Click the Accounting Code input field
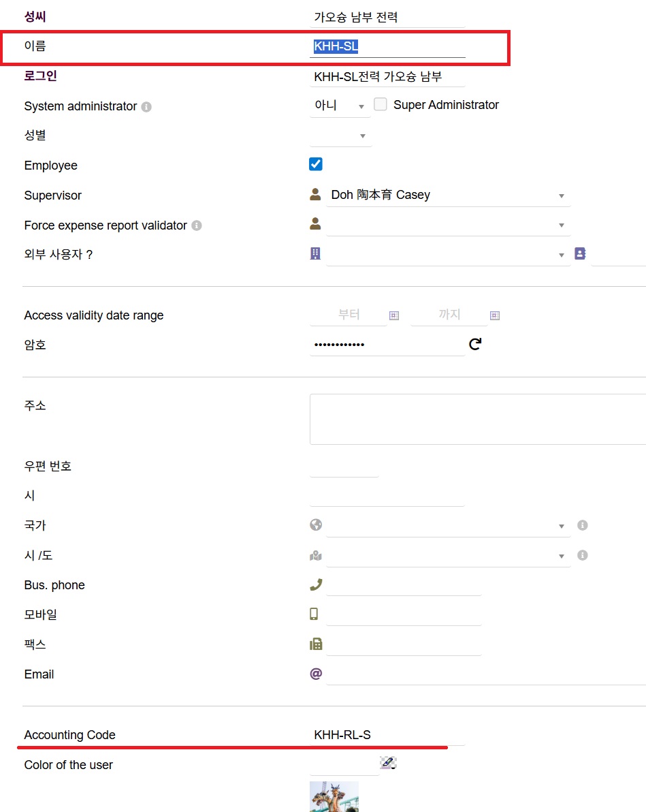646x812 pixels. [387, 735]
